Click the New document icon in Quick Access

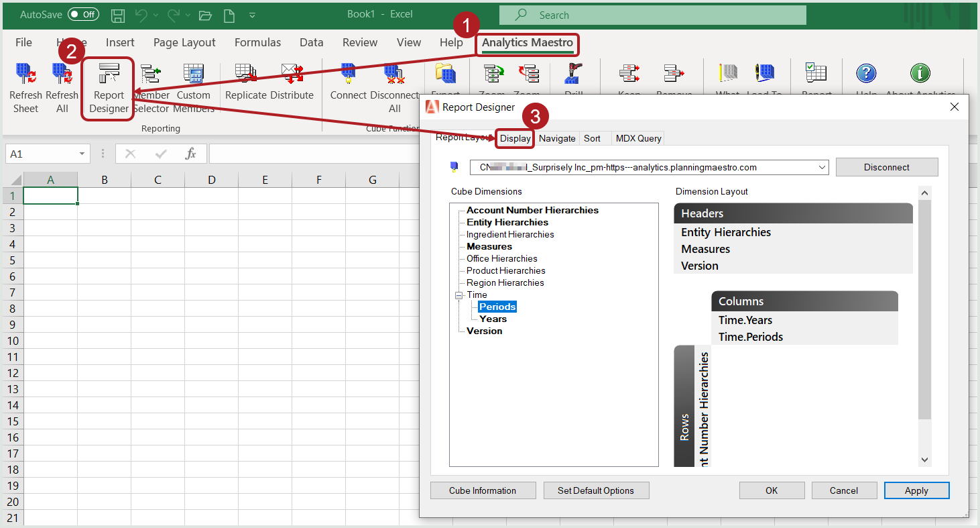229,15
